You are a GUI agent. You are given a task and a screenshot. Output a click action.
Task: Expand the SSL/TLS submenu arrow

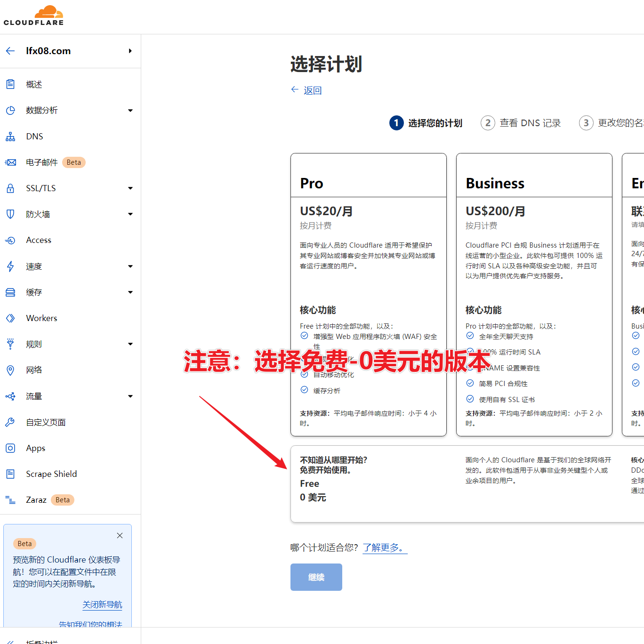click(x=130, y=188)
